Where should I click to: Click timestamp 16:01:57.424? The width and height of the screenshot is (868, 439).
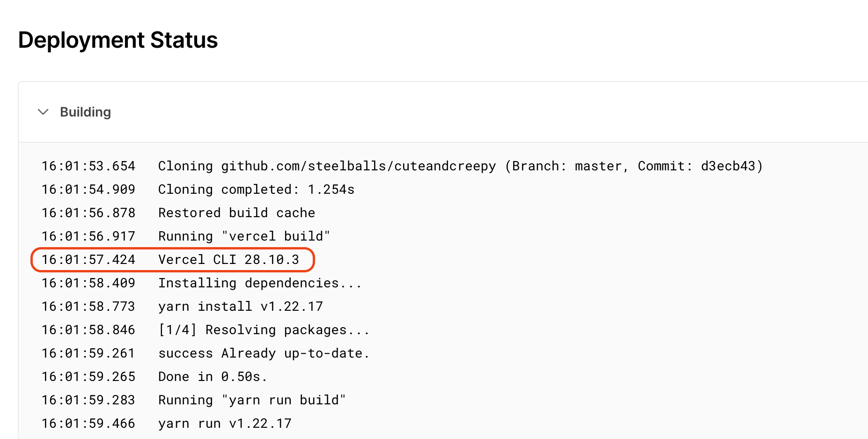coord(88,259)
